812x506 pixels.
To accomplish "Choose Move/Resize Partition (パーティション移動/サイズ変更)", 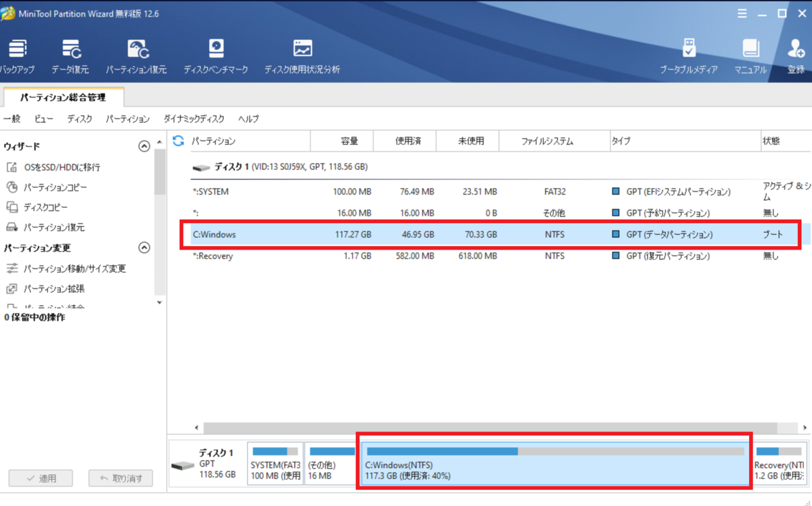I will (x=66, y=269).
